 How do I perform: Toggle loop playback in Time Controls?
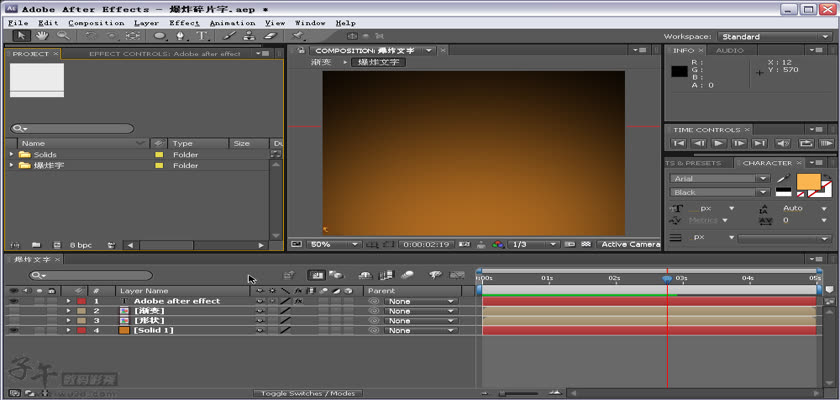[x=806, y=144]
